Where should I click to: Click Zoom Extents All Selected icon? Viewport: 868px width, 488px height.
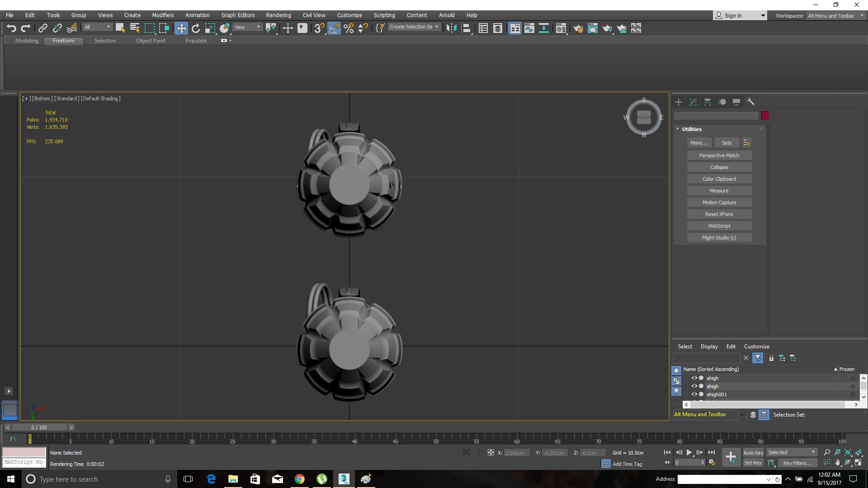pos(859,452)
